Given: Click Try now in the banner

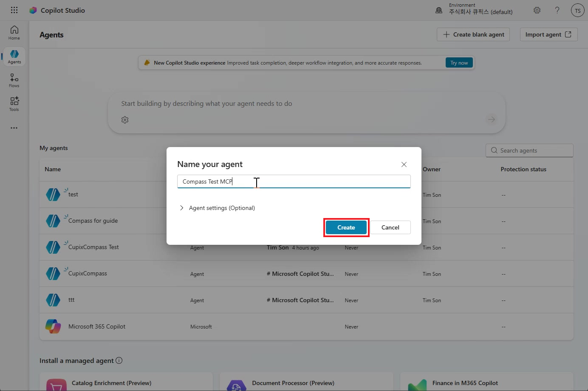Looking at the screenshot, I should 459,62.
